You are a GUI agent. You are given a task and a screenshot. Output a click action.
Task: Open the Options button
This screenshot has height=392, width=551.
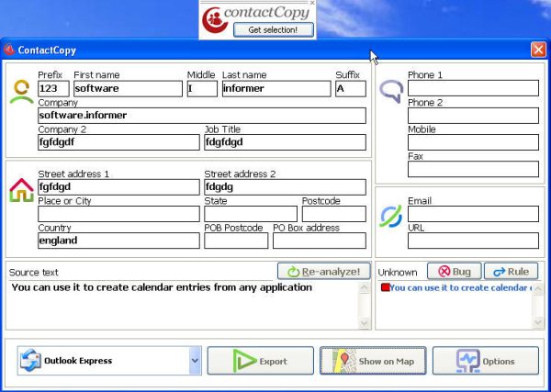pyautogui.click(x=485, y=361)
